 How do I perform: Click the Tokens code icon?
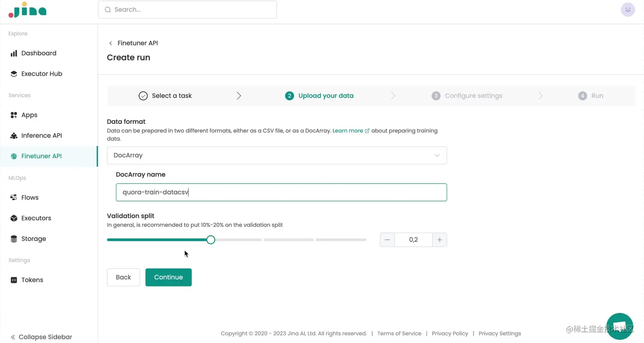coord(14,280)
